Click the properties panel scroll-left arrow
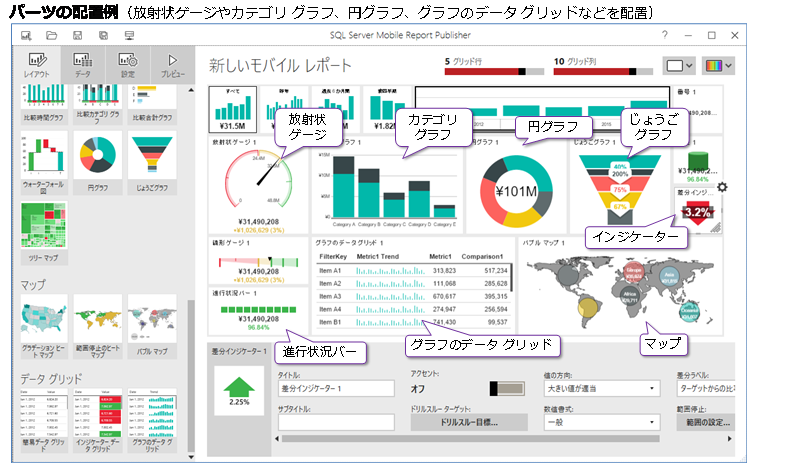Image resolution: width=800 pixels, height=464 pixels. (x=277, y=438)
